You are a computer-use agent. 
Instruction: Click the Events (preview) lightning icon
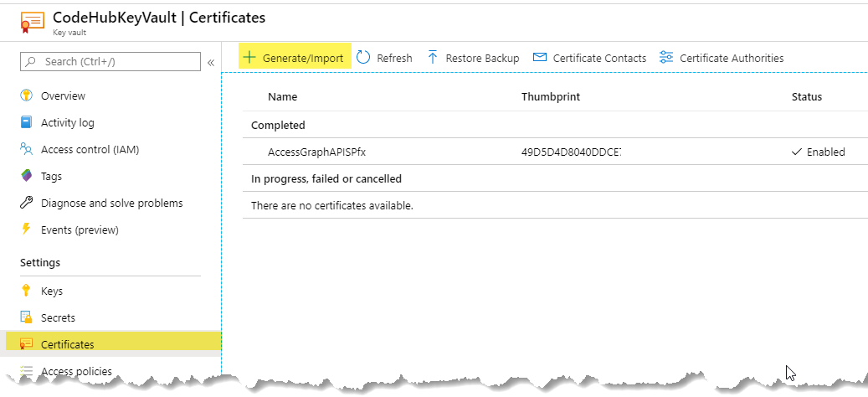(x=25, y=229)
